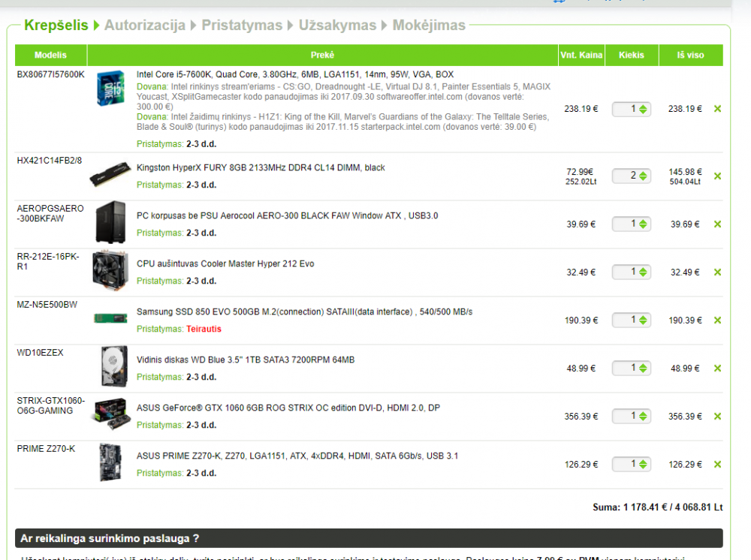Adjust quantity stepper for ASUS GTX 1060
The width and height of the screenshot is (751, 560).
pyautogui.click(x=643, y=417)
